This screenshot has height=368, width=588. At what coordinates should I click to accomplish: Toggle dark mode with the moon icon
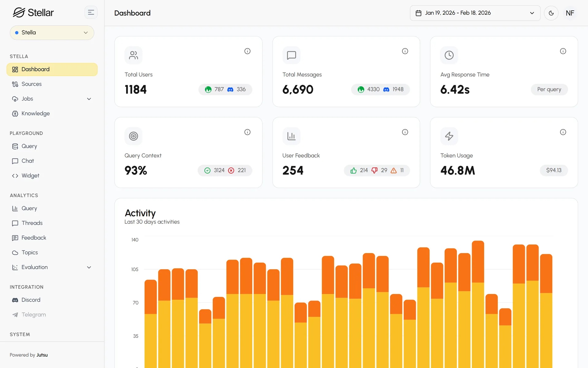point(551,13)
